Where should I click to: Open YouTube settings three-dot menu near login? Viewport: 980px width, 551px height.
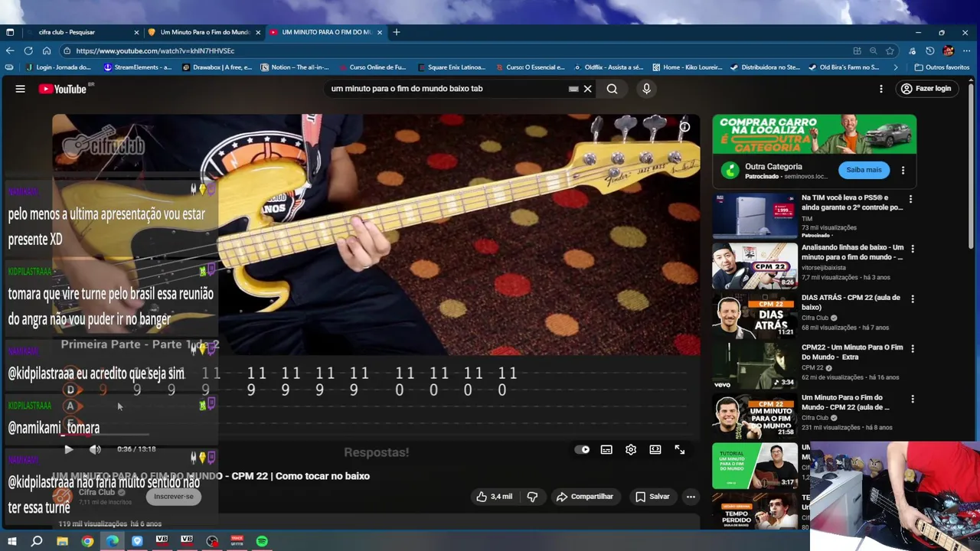881,89
